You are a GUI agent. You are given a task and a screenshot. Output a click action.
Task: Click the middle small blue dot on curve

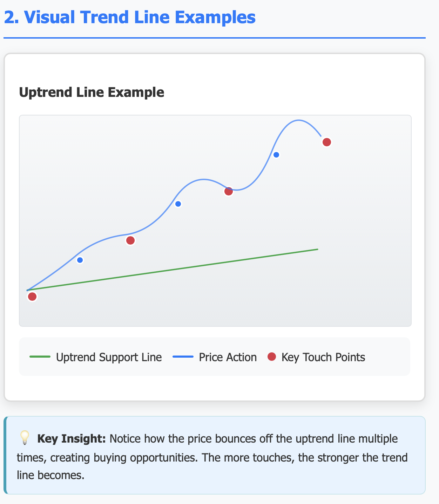[178, 204]
